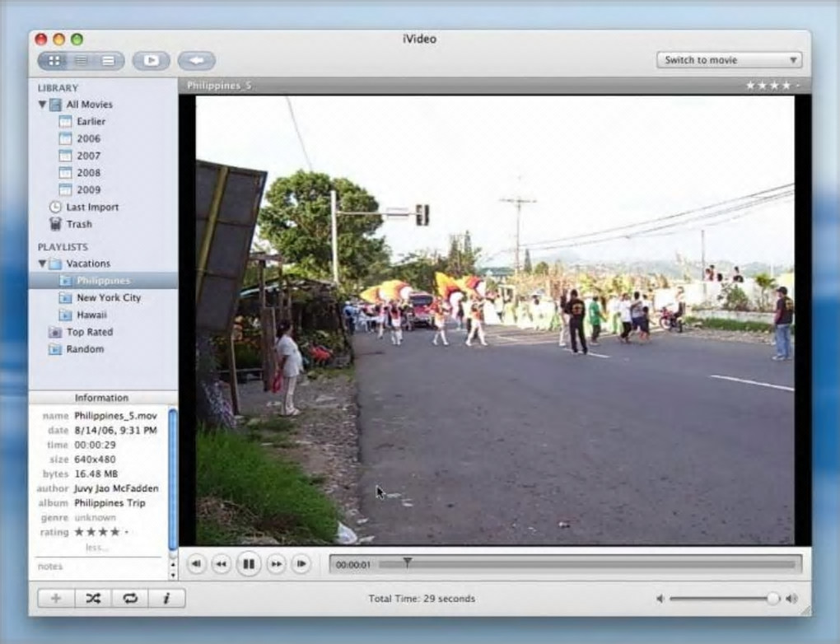Click the Philippines_5.mov name value
This screenshot has width=840, height=644.
pyautogui.click(x=116, y=416)
